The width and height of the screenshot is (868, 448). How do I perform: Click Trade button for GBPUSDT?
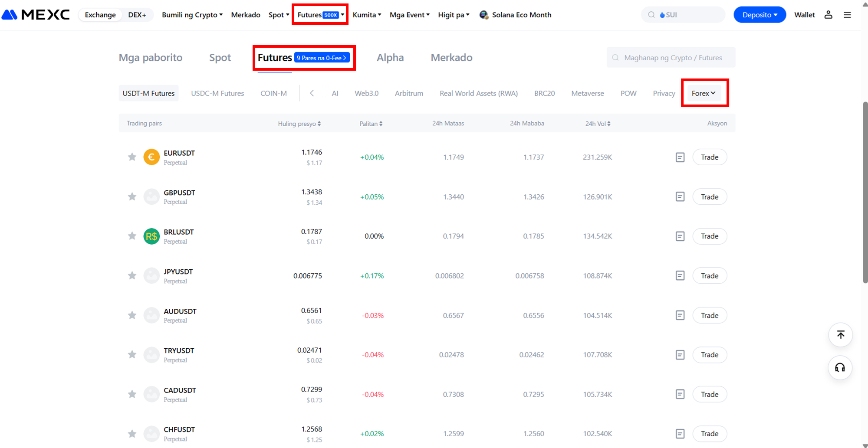(709, 197)
